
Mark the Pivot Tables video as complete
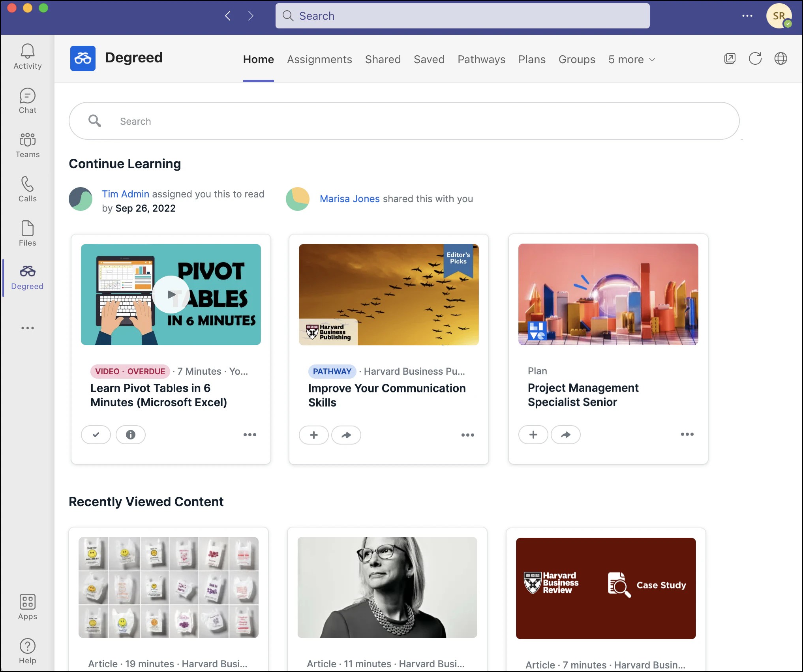tap(96, 434)
